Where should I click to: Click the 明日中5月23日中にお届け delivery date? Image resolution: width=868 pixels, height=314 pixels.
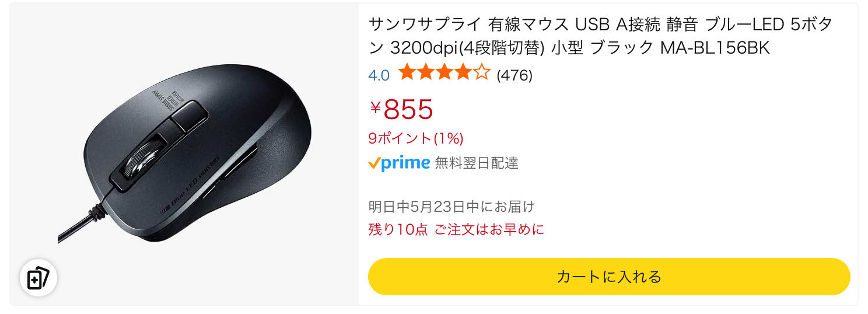pos(452,206)
